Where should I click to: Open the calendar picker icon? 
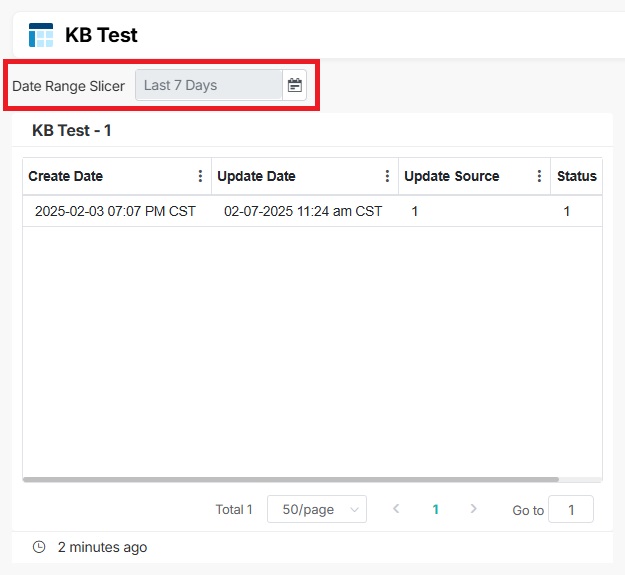[294, 85]
